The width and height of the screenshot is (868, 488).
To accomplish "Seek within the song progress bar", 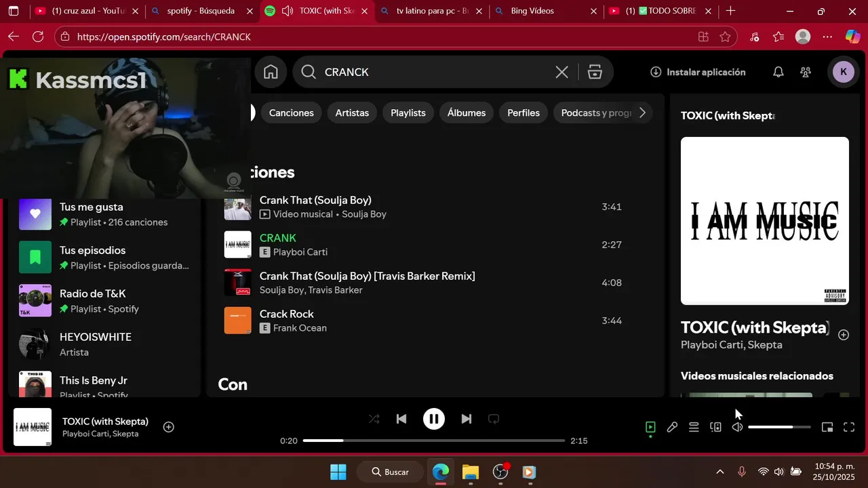I will point(434,441).
